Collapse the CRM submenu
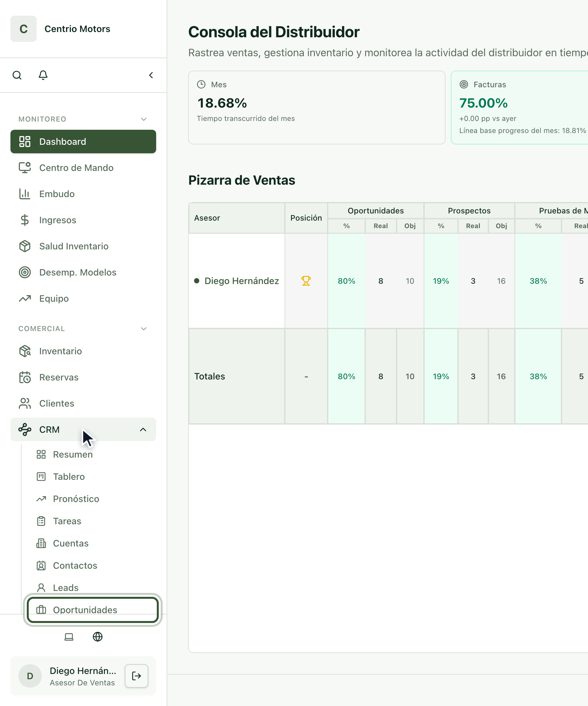 [x=143, y=430]
